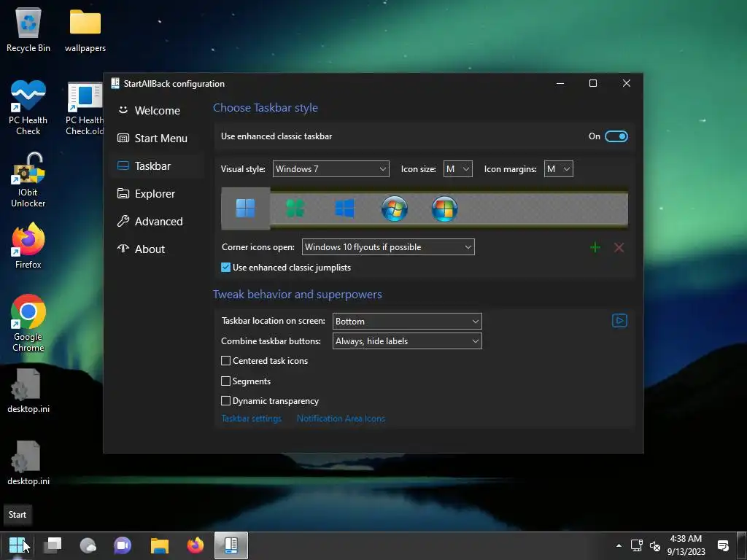Open the network status tray icon
This screenshot has height=560, width=747.
click(636, 545)
